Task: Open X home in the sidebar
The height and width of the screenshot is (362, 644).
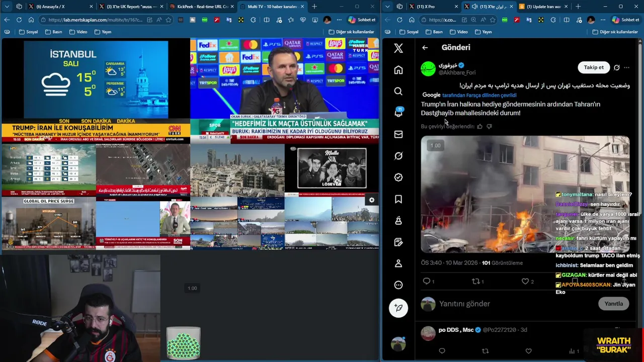Action: 398,70
